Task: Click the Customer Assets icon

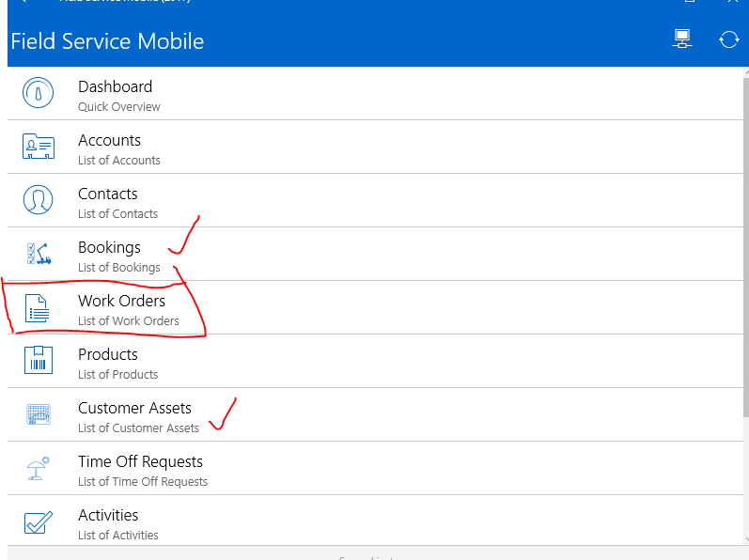Action: [39, 414]
